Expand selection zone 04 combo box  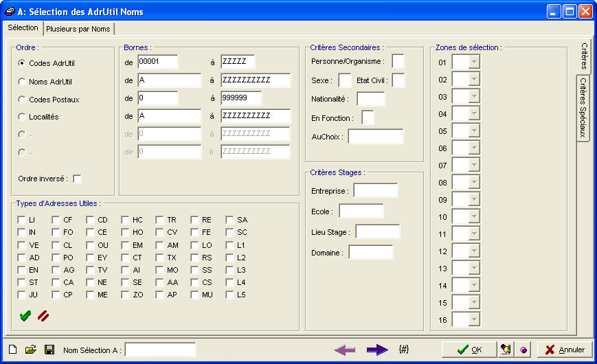[474, 113]
